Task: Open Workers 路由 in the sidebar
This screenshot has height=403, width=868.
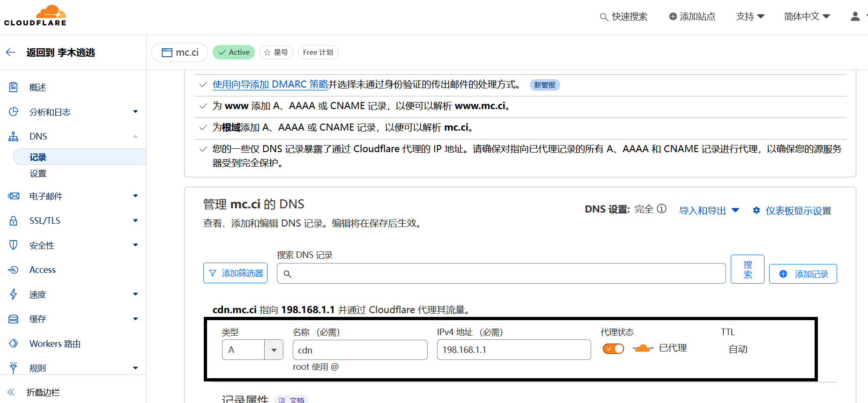Action: (x=55, y=344)
